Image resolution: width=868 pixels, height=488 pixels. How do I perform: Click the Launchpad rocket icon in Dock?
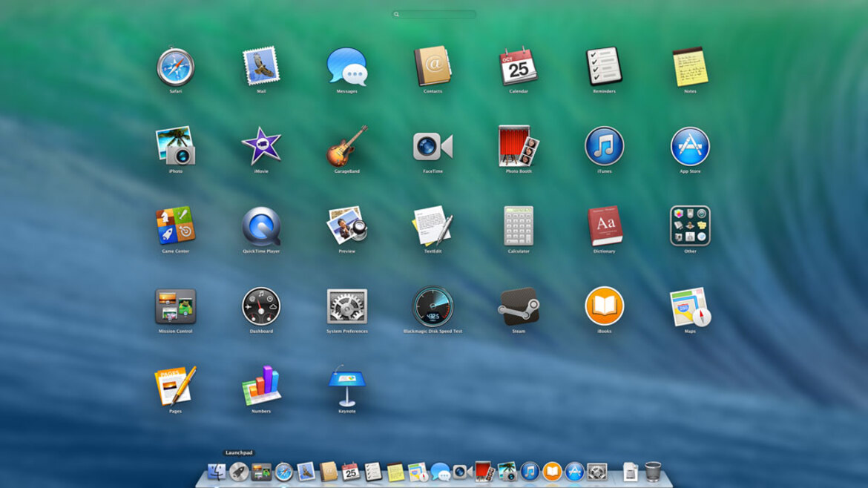[239, 472]
